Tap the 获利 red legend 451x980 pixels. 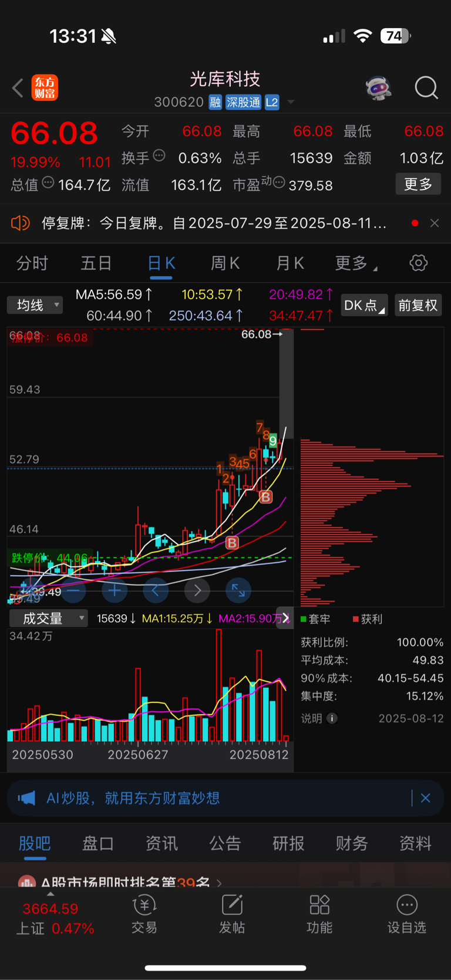[368, 619]
